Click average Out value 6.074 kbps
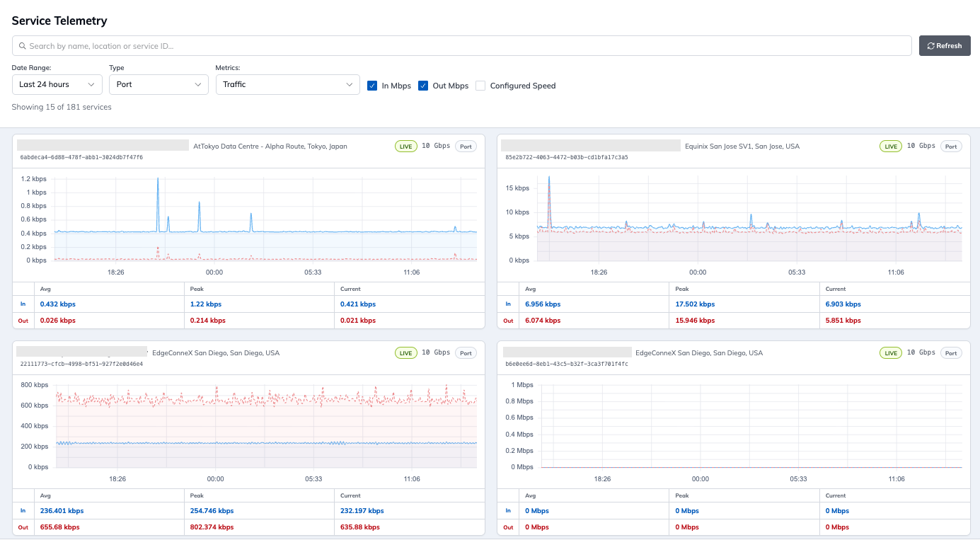980x540 pixels. point(543,321)
